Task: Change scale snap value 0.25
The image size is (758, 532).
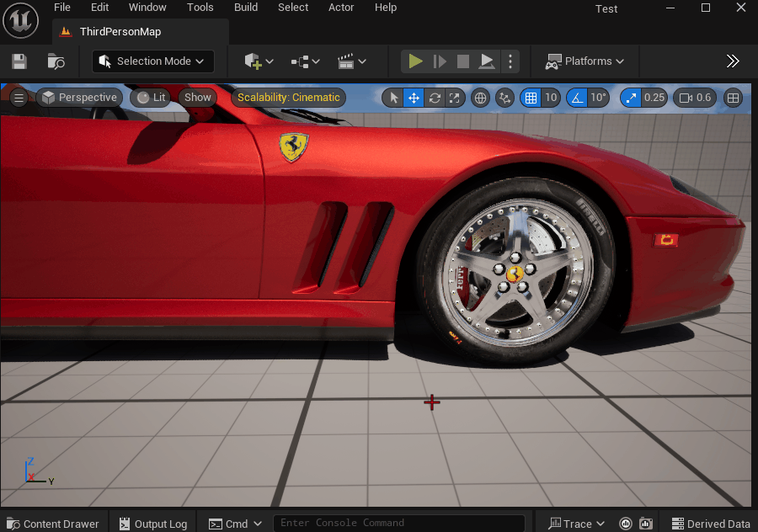Action: [654, 98]
